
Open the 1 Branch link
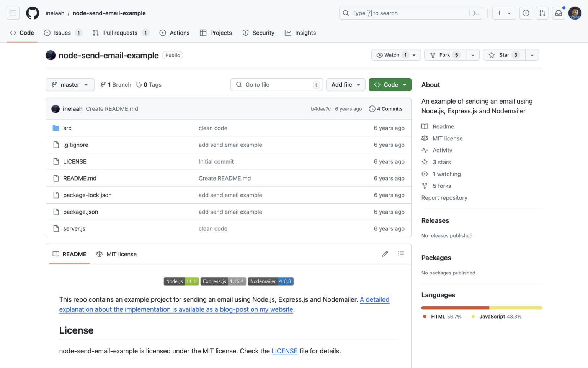click(x=116, y=85)
